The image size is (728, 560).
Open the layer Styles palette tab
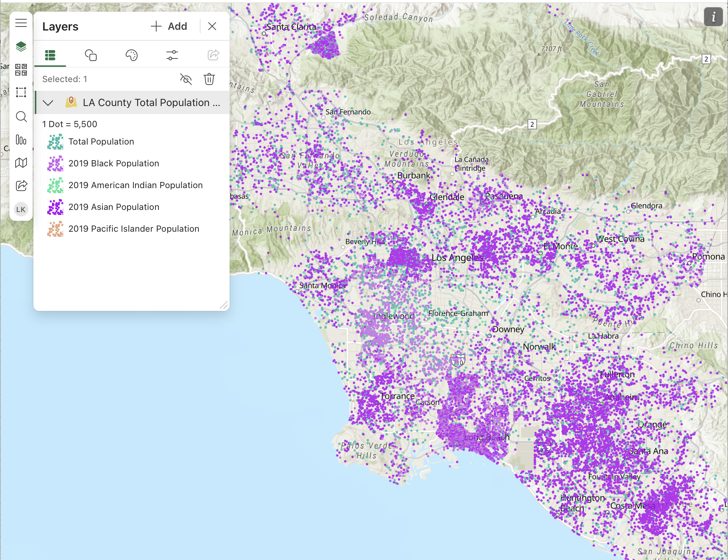(x=132, y=55)
